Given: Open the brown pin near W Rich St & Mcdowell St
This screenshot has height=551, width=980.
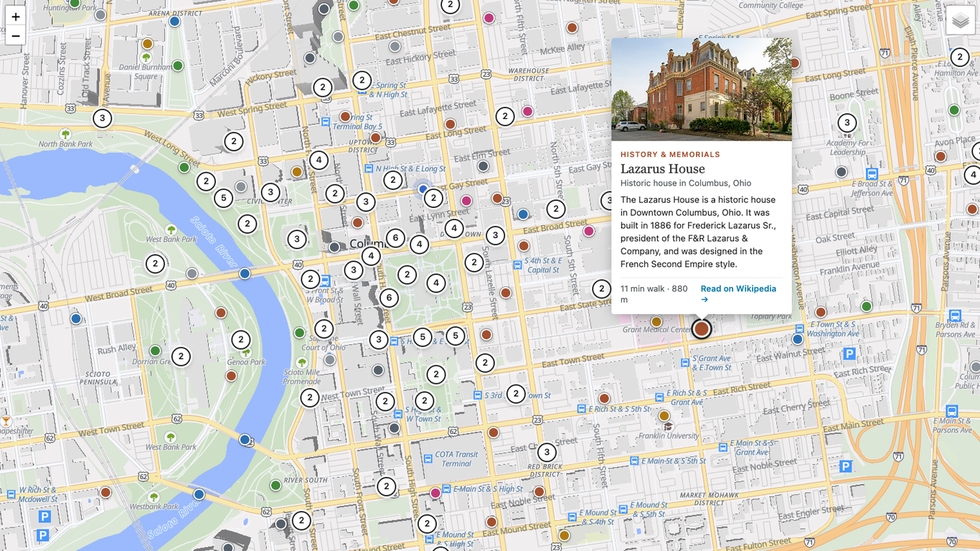Looking at the screenshot, I should 105,492.
